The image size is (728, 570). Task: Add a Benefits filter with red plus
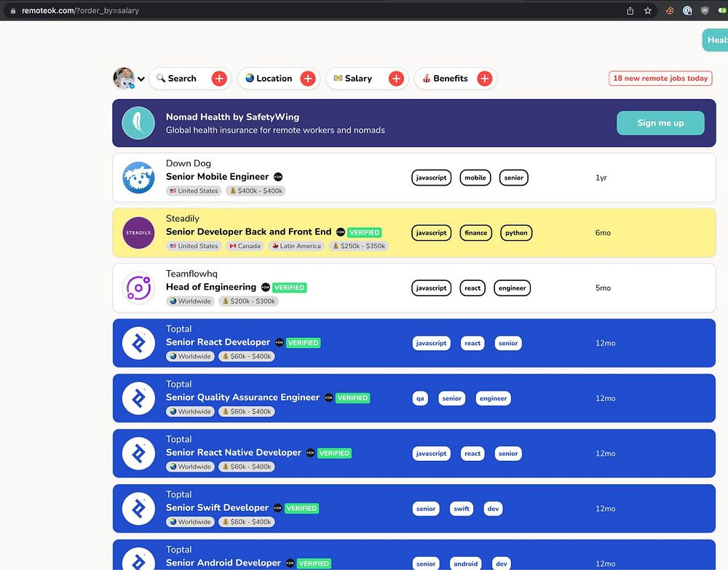[x=484, y=79]
